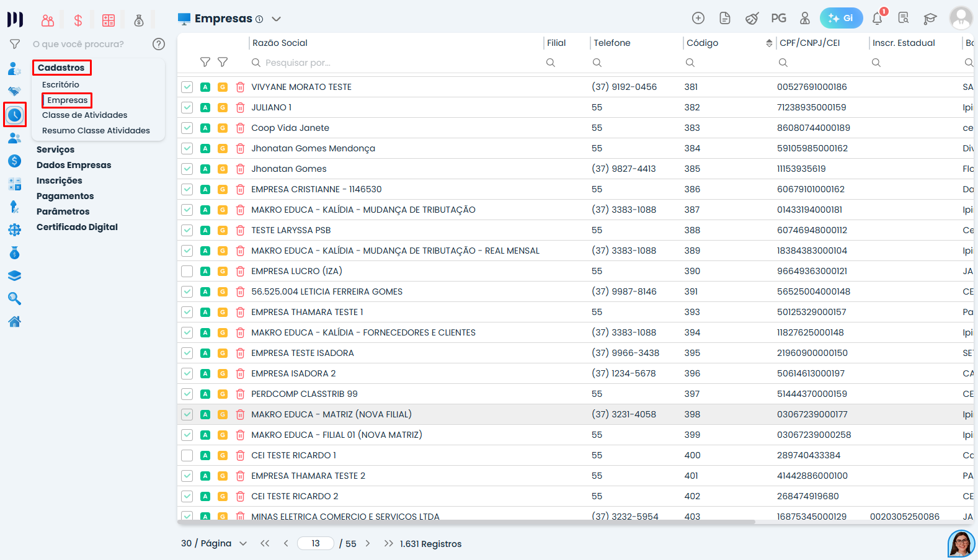Open Resumo Classe Atividades item

pos(96,130)
